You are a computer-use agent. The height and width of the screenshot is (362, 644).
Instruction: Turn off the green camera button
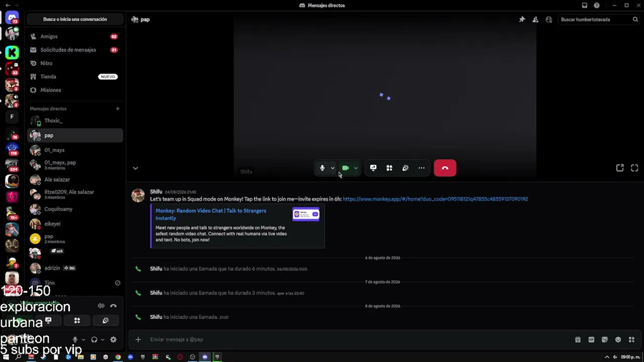tap(345, 168)
